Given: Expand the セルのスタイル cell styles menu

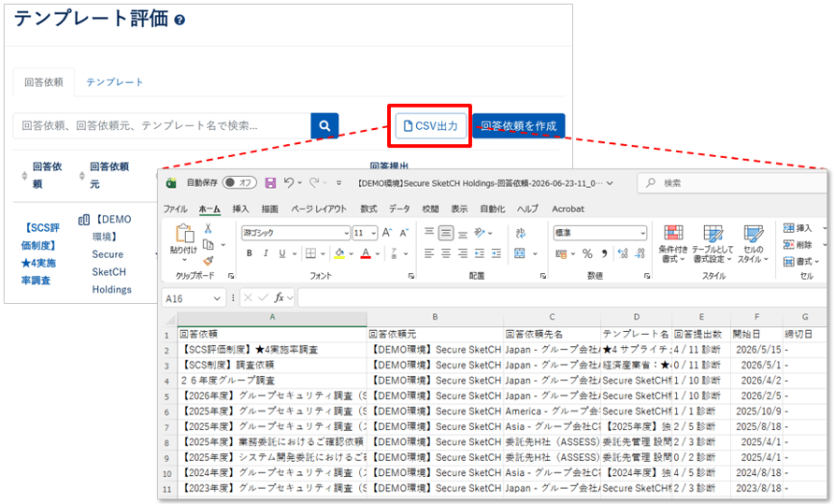Looking at the screenshot, I should pos(754,244).
